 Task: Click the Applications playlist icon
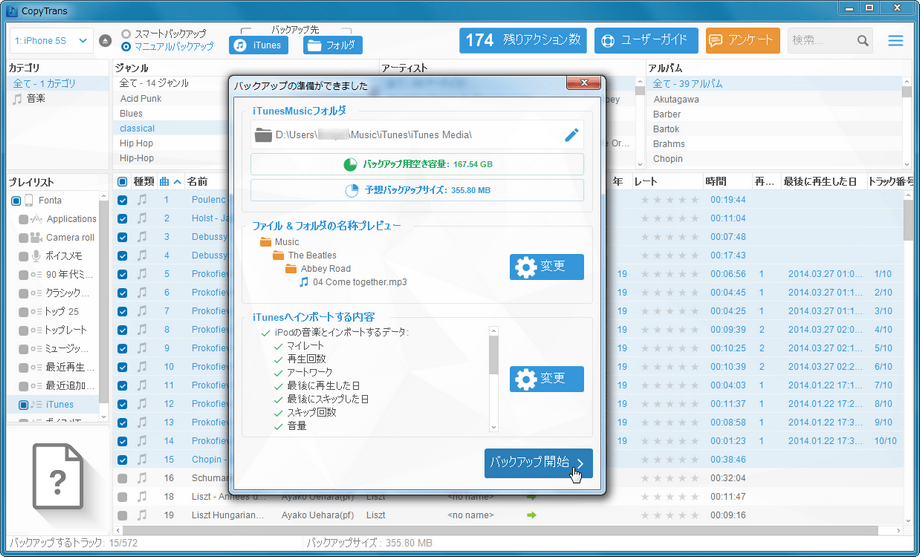point(36,219)
